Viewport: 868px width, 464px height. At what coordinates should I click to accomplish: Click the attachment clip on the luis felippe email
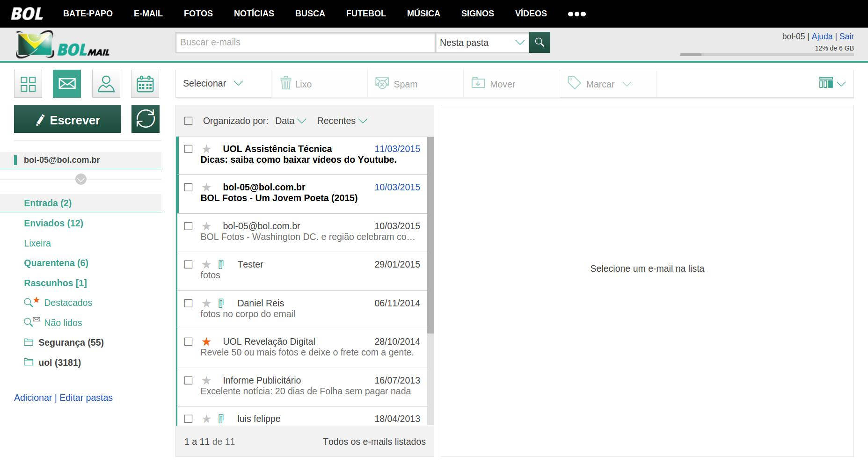221,419
